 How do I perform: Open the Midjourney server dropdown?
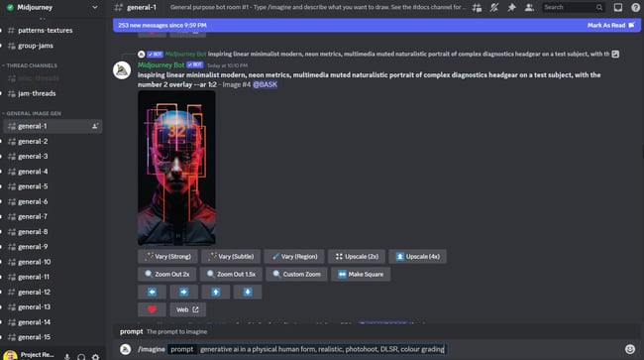tap(95, 7)
